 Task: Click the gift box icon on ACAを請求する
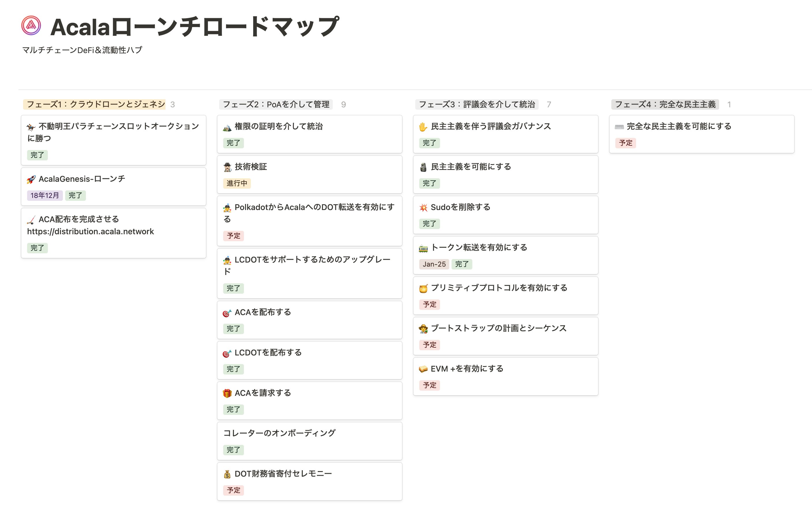[x=227, y=394]
